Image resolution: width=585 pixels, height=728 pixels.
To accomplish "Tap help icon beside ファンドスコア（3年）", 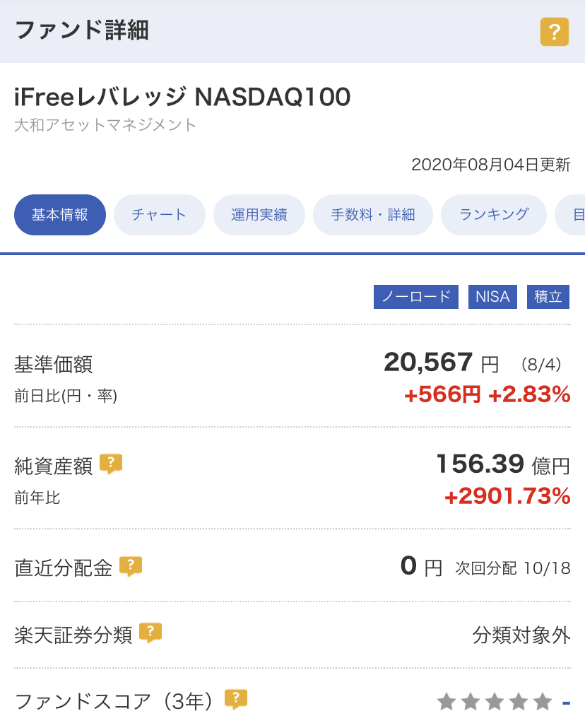I will pyautogui.click(x=236, y=699).
